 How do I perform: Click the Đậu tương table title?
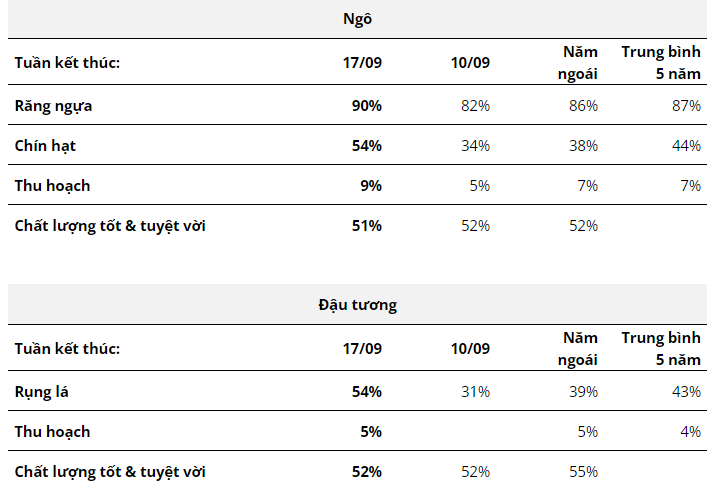[357, 305]
